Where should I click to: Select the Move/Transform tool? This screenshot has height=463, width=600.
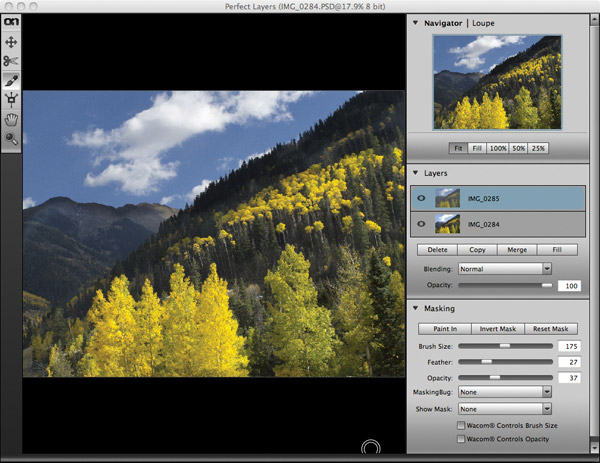(11, 42)
